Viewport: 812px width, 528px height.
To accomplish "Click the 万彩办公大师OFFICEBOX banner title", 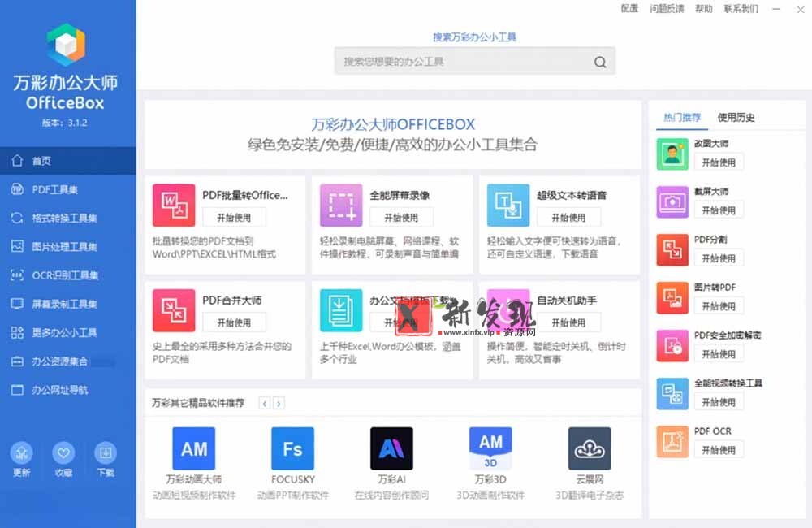I will pyautogui.click(x=393, y=124).
